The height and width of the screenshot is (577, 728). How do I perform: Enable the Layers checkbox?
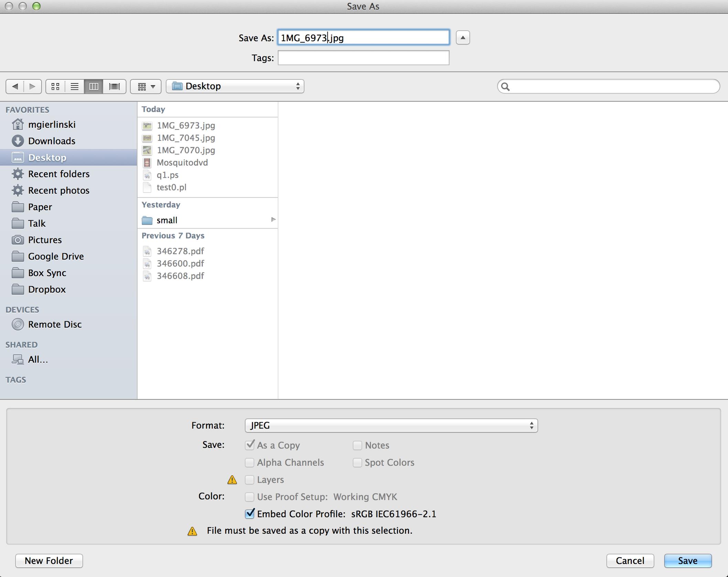point(250,480)
